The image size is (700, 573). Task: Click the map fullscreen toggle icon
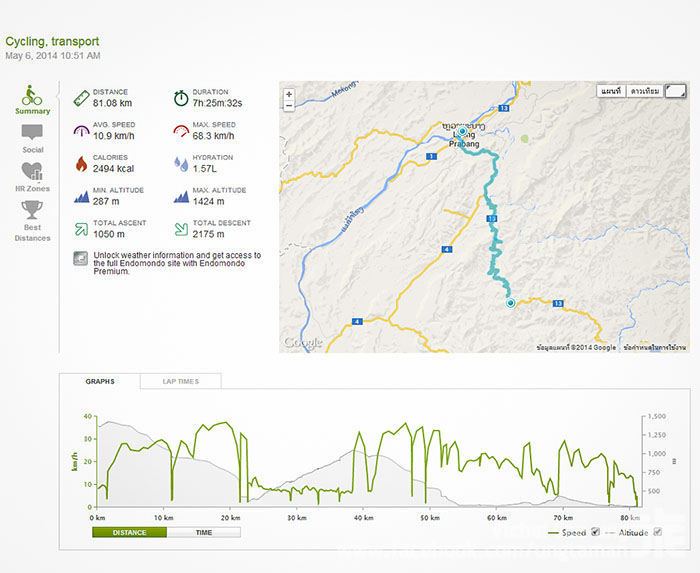point(676,91)
